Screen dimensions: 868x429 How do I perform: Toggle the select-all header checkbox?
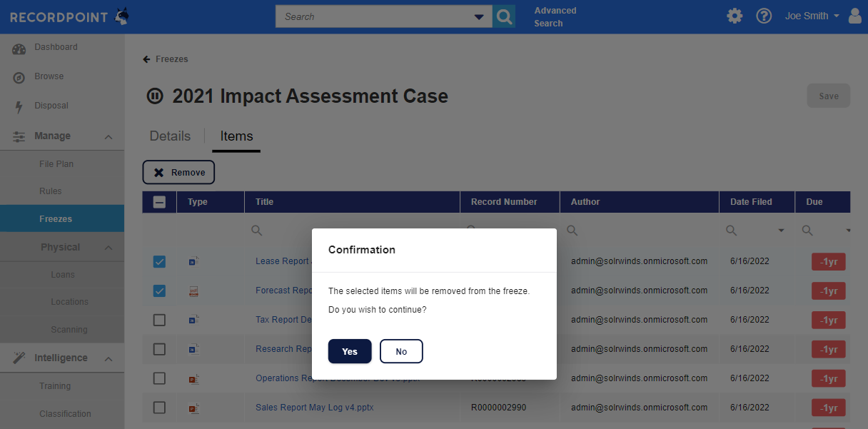coord(160,202)
